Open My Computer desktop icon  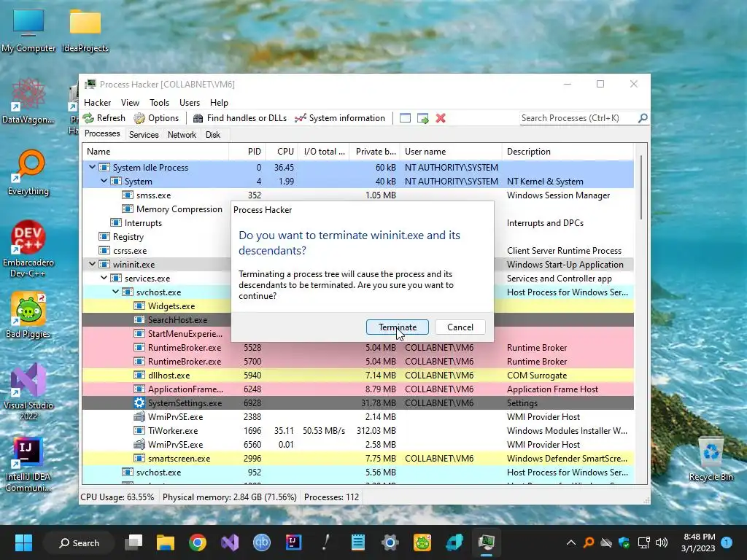tap(28, 30)
